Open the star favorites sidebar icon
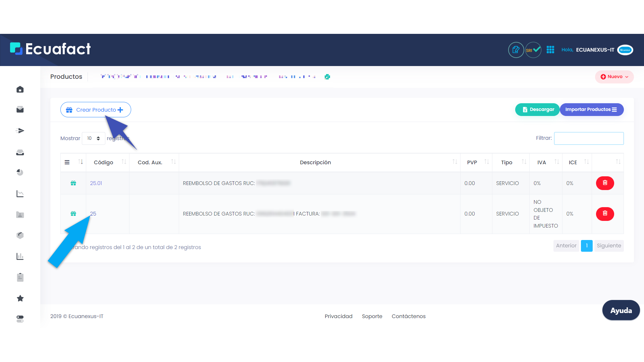The height and width of the screenshot is (362, 644). (x=20, y=298)
